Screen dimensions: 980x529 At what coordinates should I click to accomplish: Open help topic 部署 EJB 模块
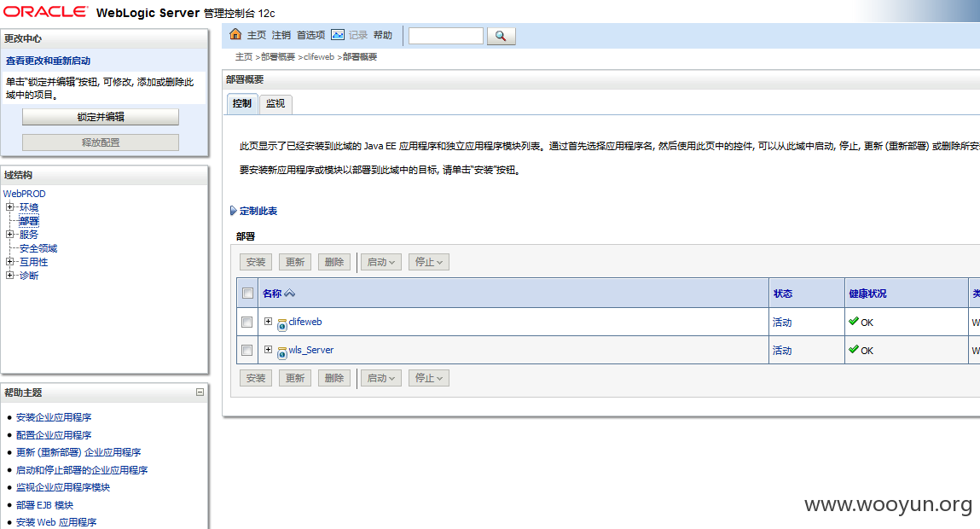[44, 504]
